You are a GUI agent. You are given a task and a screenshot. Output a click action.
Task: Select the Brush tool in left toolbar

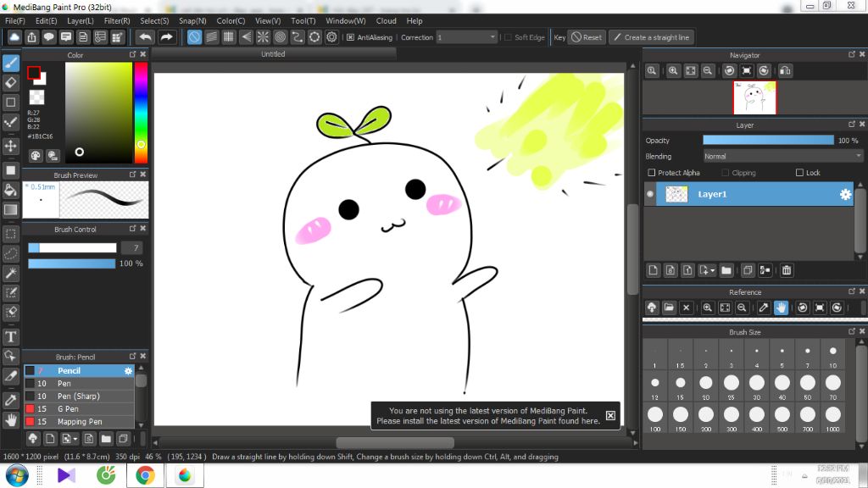10,63
